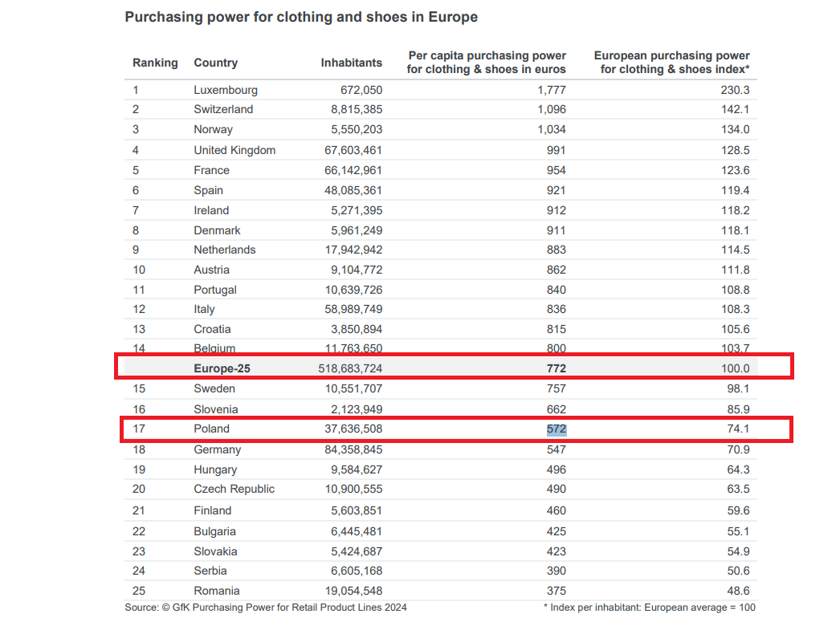
Task: Click the '* Index per inhabitant' footnote
Action: 650,608
